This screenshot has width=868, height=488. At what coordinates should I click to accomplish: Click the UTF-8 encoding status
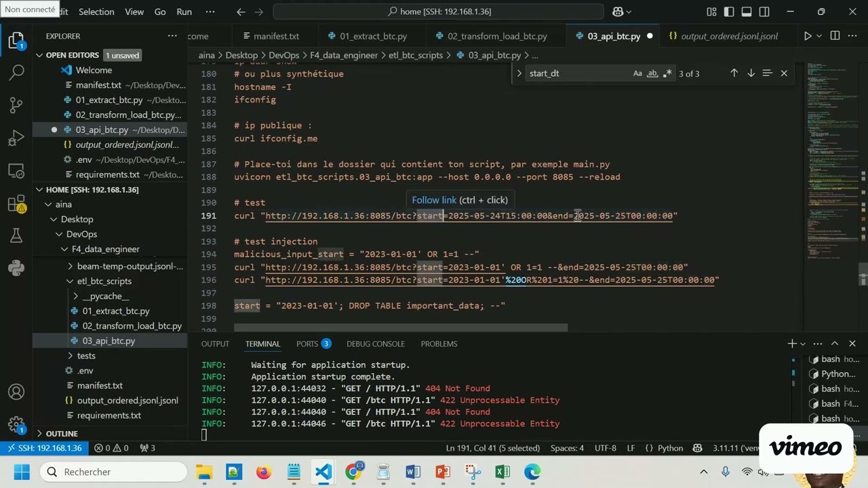[x=606, y=448]
